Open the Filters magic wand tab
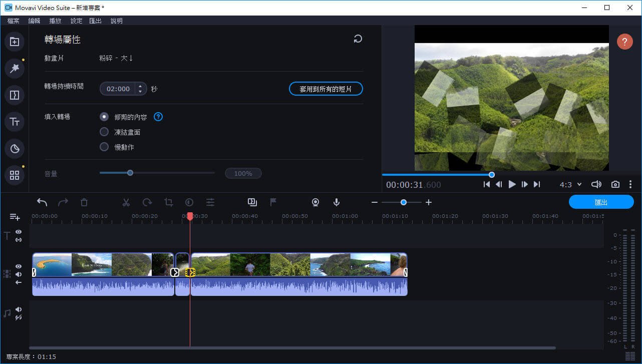Screen dimensions: 642x364 (x=15, y=69)
